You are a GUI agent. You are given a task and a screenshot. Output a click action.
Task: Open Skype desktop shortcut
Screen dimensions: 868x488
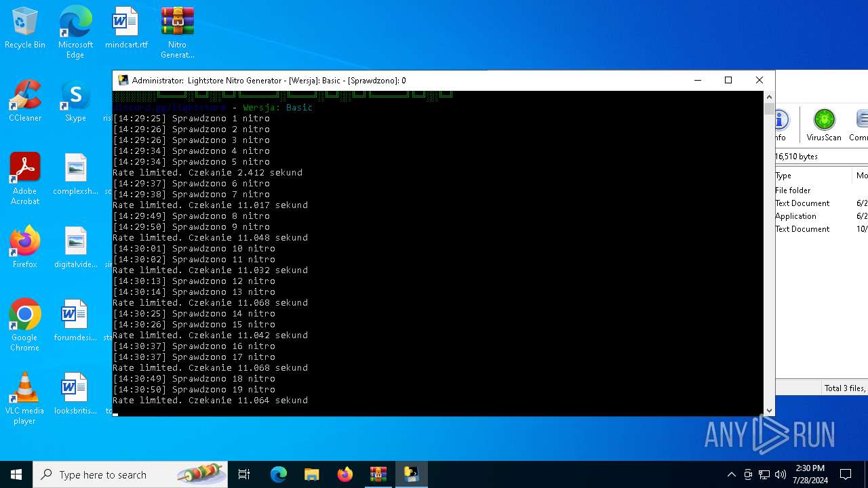[x=75, y=101]
